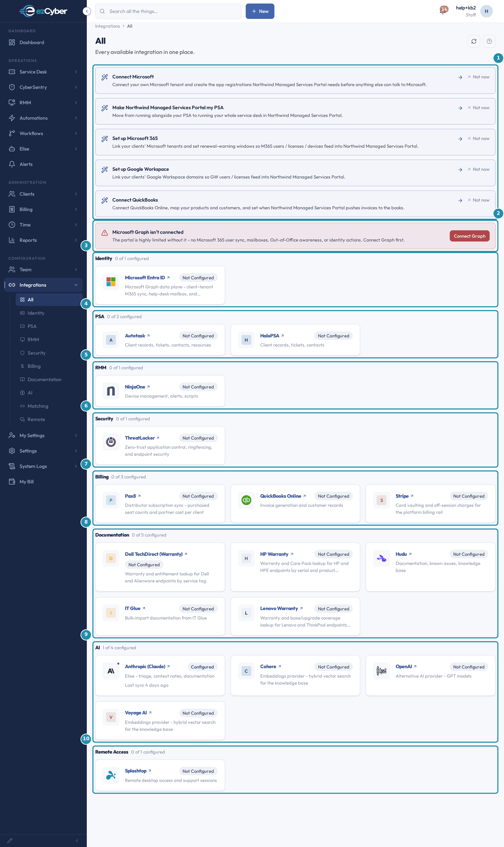The width and height of the screenshot is (504, 847).
Task: Click the ThreatLocker logo icon
Action: (111, 442)
